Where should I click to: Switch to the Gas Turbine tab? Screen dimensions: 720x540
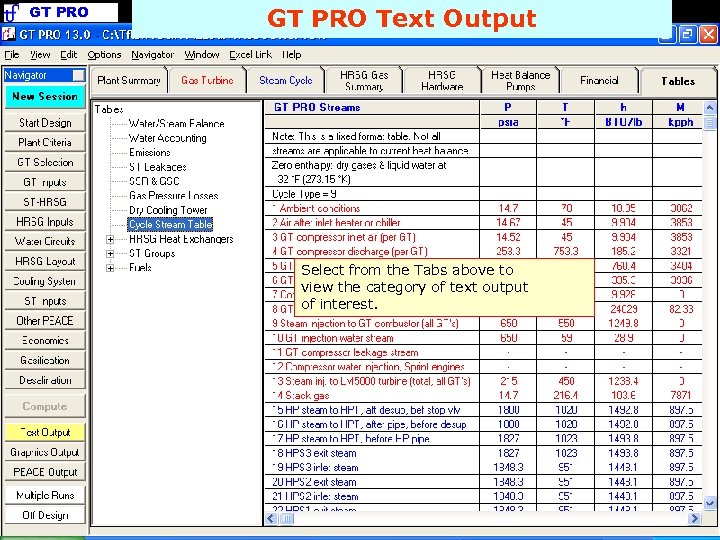click(207, 80)
